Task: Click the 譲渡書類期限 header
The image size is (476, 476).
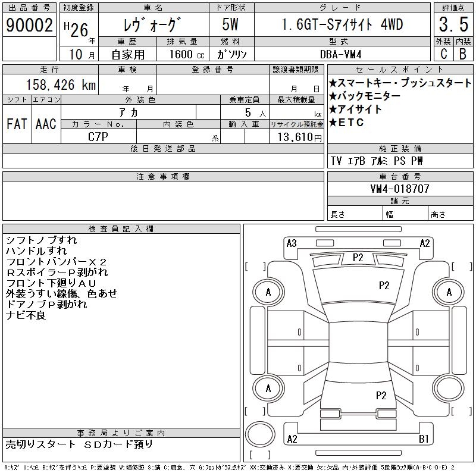Action: (x=296, y=70)
